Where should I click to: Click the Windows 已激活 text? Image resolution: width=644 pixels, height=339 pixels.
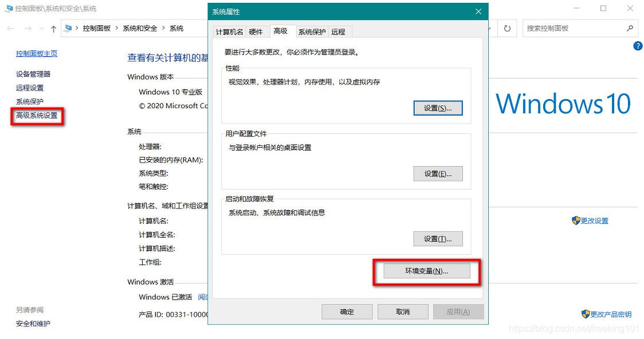pyautogui.click(x=165, y=297)
